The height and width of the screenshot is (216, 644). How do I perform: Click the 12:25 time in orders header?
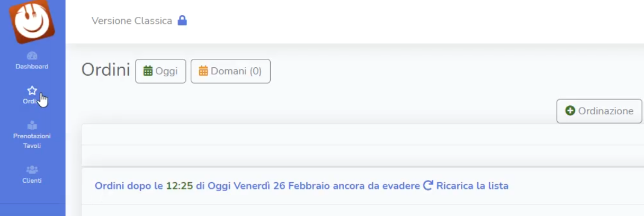pyautogui.click(x=180, y=186)
